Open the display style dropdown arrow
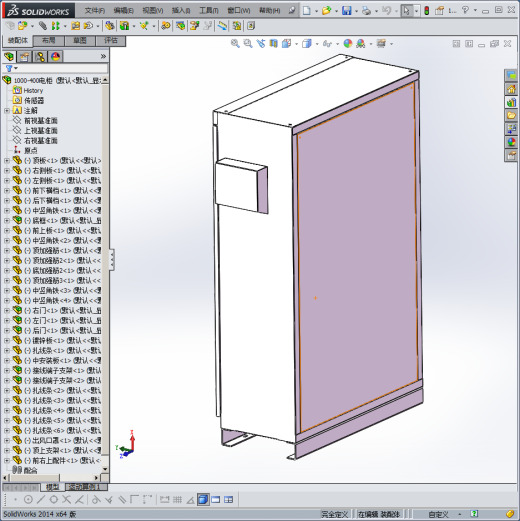 coord(317,44)
